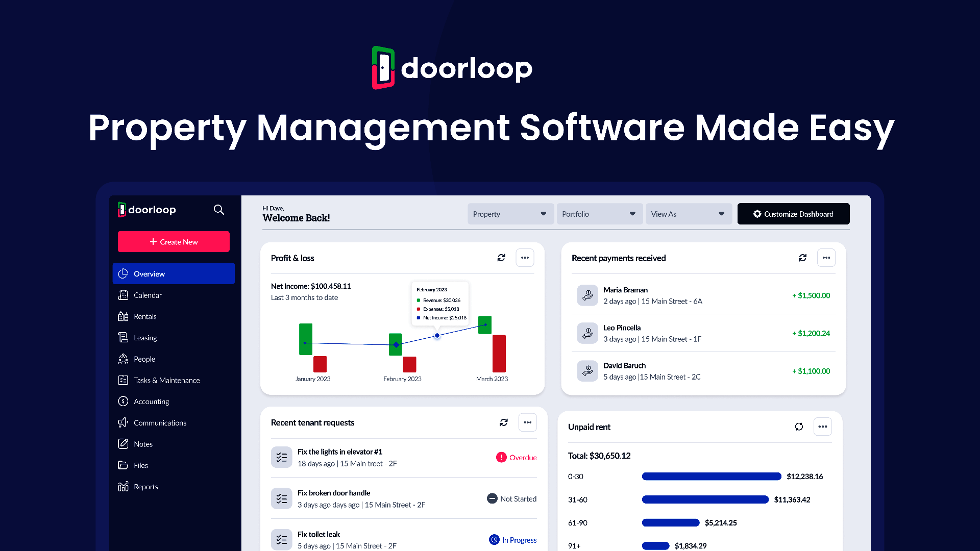Open Profit & loss more options menu
The image size is (980, 551).
click(525, 258)
